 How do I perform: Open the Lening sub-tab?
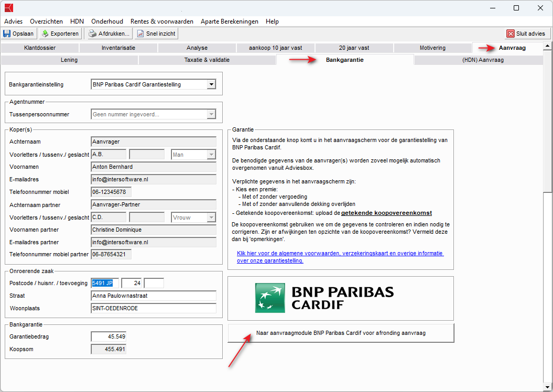[69, 60]
